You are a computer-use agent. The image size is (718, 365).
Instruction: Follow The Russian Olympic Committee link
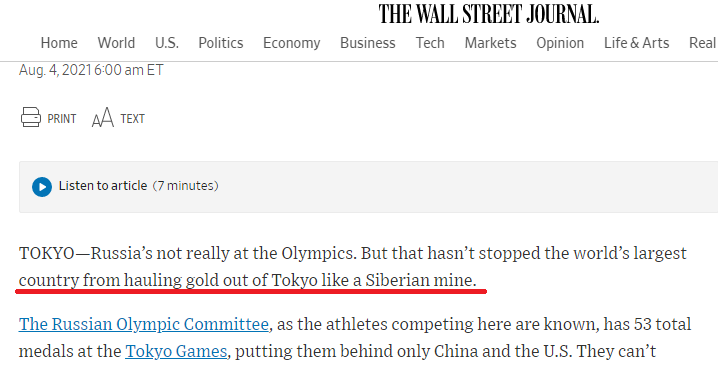[144, 324]
